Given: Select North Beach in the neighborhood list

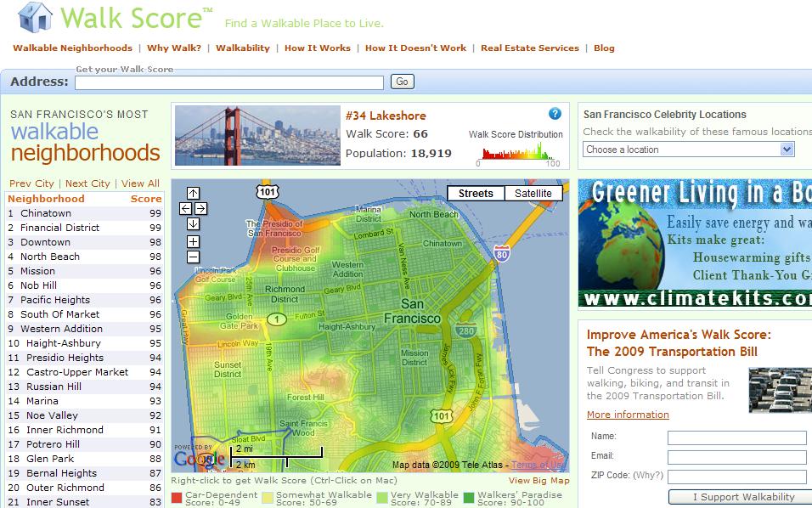Looking at the screenshot, I should click(84, 257).
